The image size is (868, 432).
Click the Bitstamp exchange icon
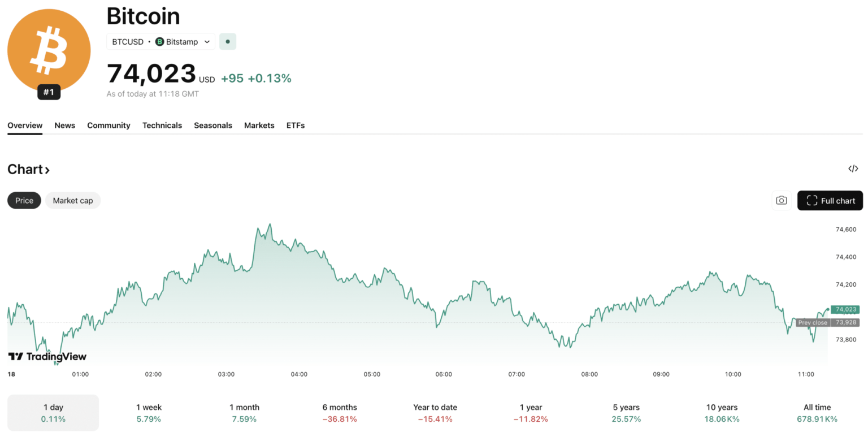[x=159, y=41]
